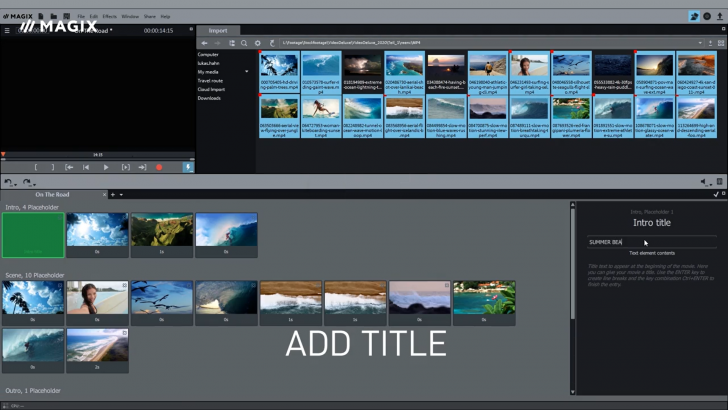Maximize the preview monitor panel
This screenshot has height=410, width=728.
tap(191, 29)
